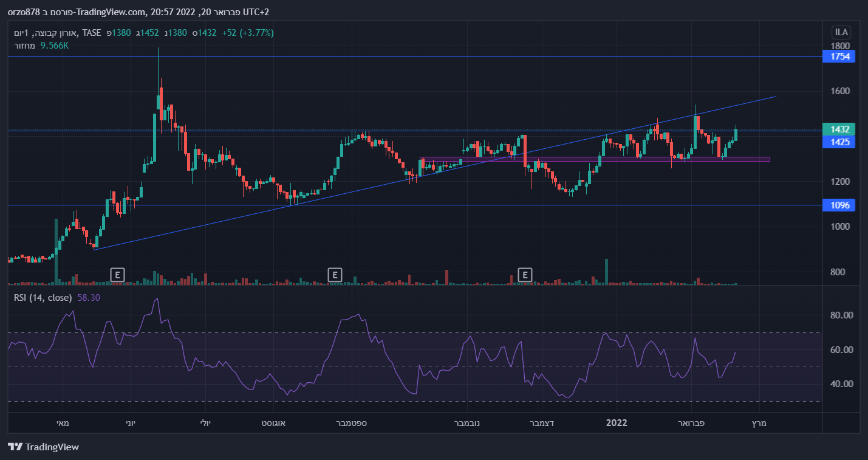
Task: Click the פברואר month label on time axis
Action: (x=690, y=423)
